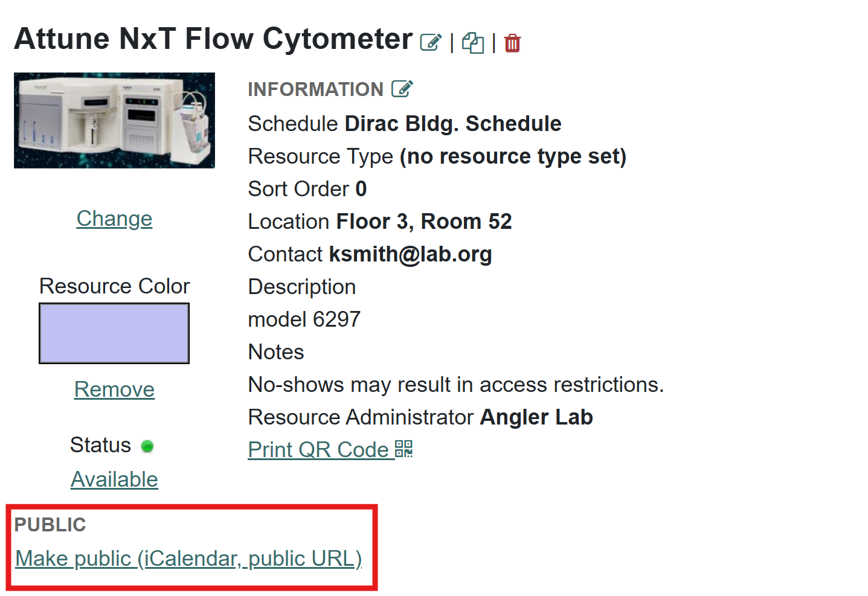Click the location Floor 3, Room 52
This screenshot has height=596, width=868.
424,222
